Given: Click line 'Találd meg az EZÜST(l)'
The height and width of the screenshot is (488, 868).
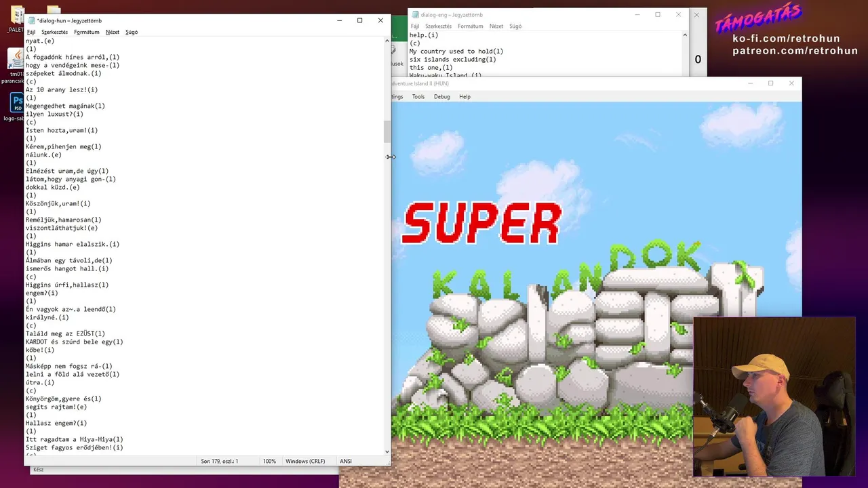Looking at the screenshot, I should pos(65,334).
